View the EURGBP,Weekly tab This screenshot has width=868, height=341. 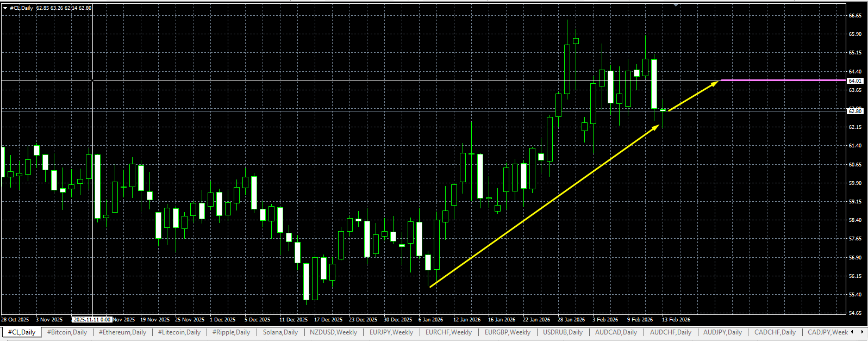tap(508, 332)
